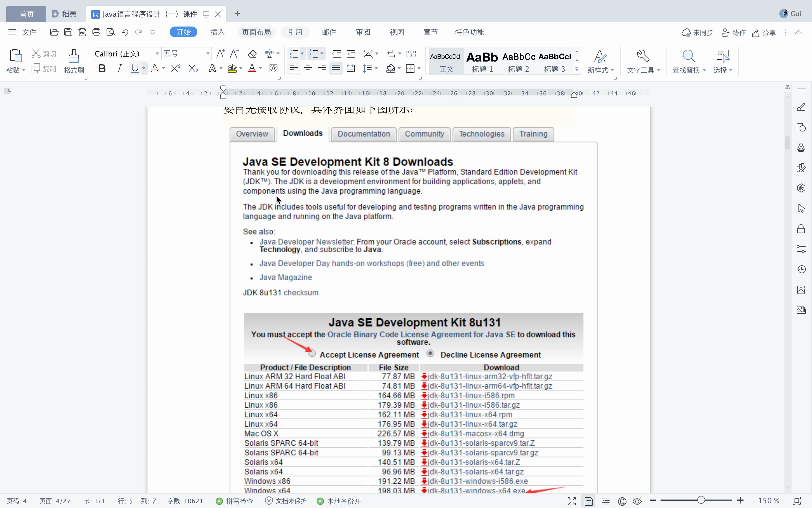Decrease font size with A- icon
The width and height of the screenshot is (812, 508).
tap(234, 54)
